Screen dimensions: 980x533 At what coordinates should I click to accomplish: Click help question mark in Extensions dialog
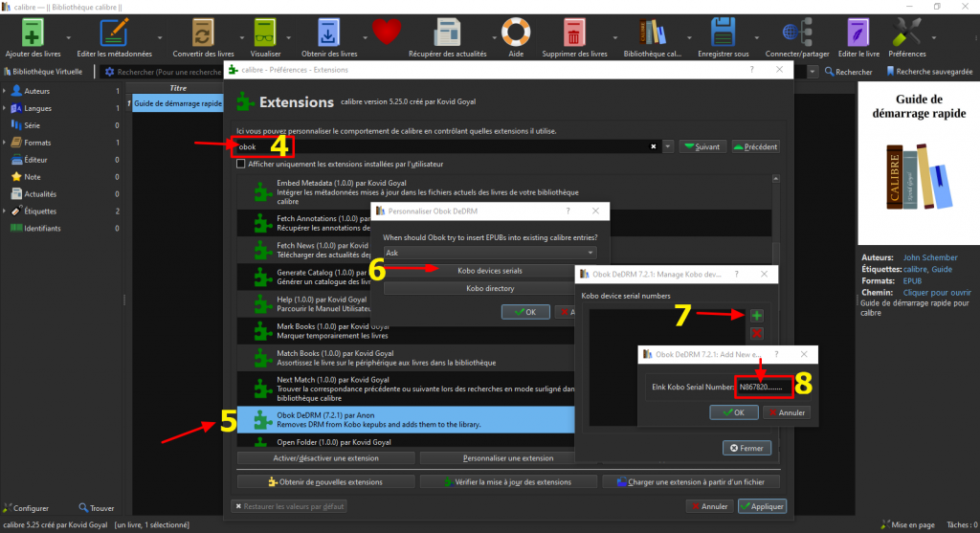[751, 70]
